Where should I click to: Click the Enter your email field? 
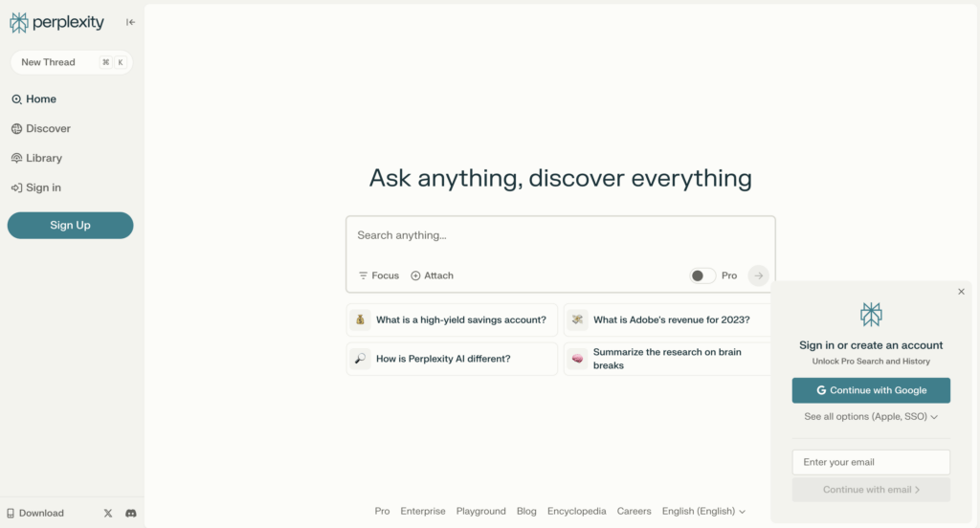[x=871, y=462]
